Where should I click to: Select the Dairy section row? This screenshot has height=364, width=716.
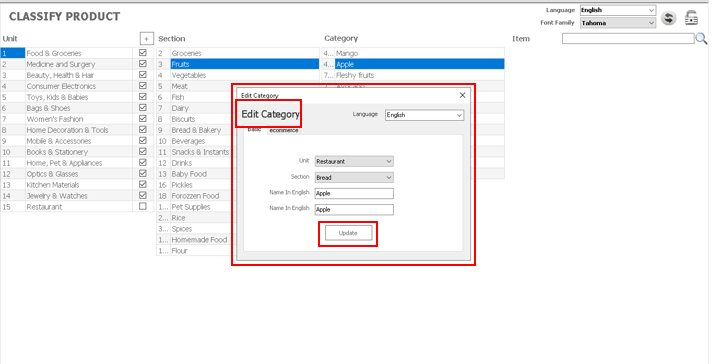point(195,108)
